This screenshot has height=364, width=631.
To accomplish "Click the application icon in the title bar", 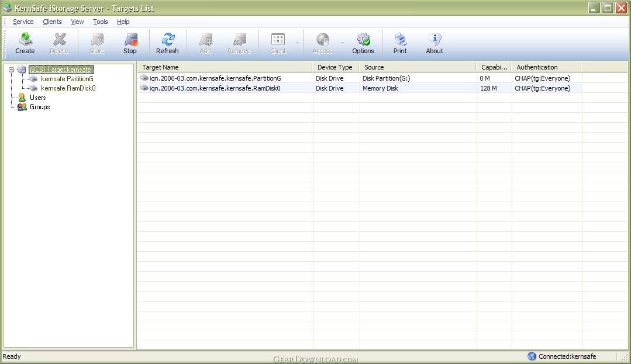I will [7, 8].
